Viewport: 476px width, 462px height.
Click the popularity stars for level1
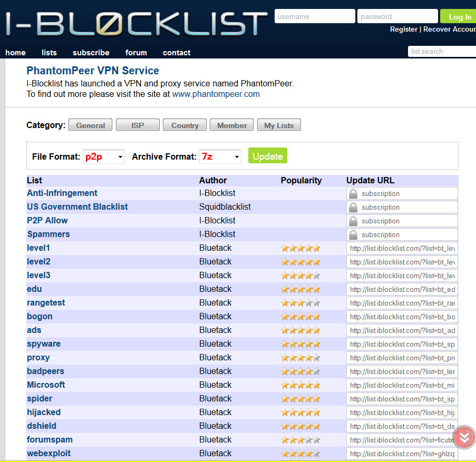300,248
